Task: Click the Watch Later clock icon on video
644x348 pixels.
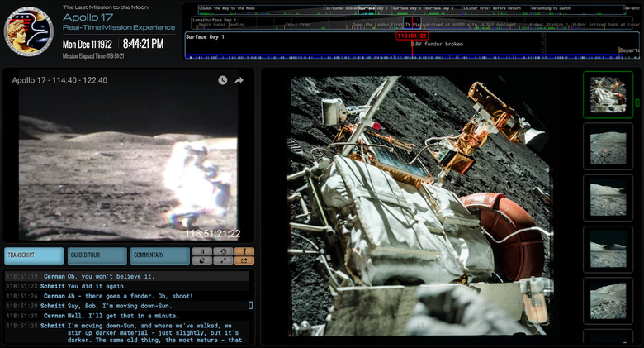Action: click(223, 80)
